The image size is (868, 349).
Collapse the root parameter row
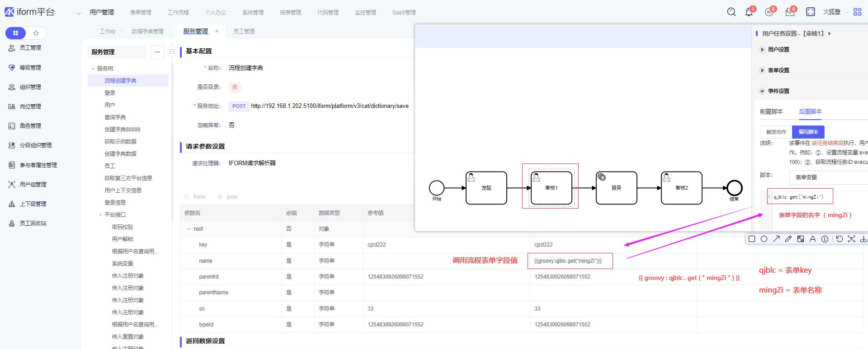point(189,229)
